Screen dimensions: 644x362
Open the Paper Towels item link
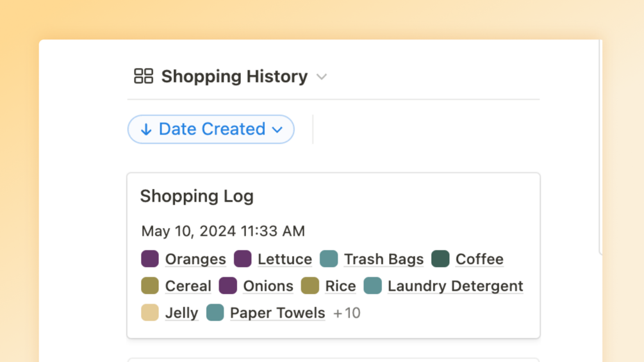277,313
